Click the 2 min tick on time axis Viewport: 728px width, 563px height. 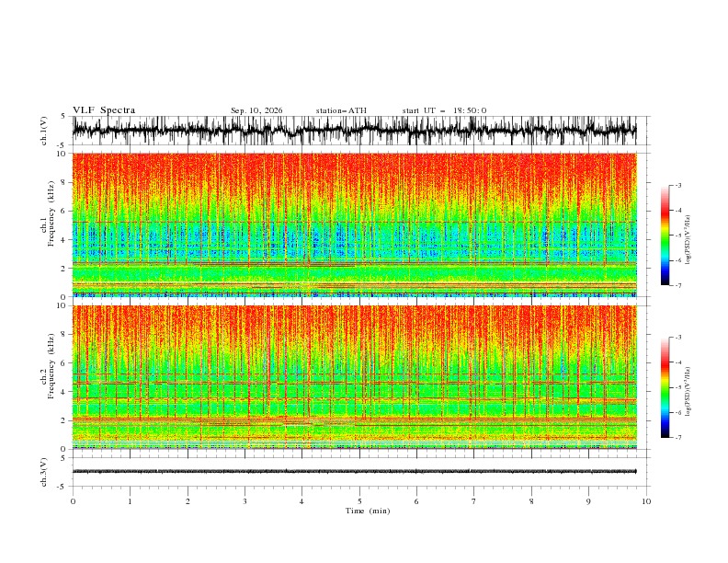click(x=188, y=501)
